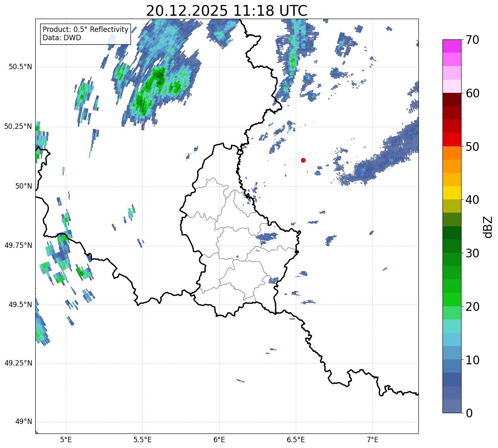Viewport: 498px width, 448px height.
Task: Click the title "20.12.2025 11:18 UTC"
Action: click(x=227, y=10)
